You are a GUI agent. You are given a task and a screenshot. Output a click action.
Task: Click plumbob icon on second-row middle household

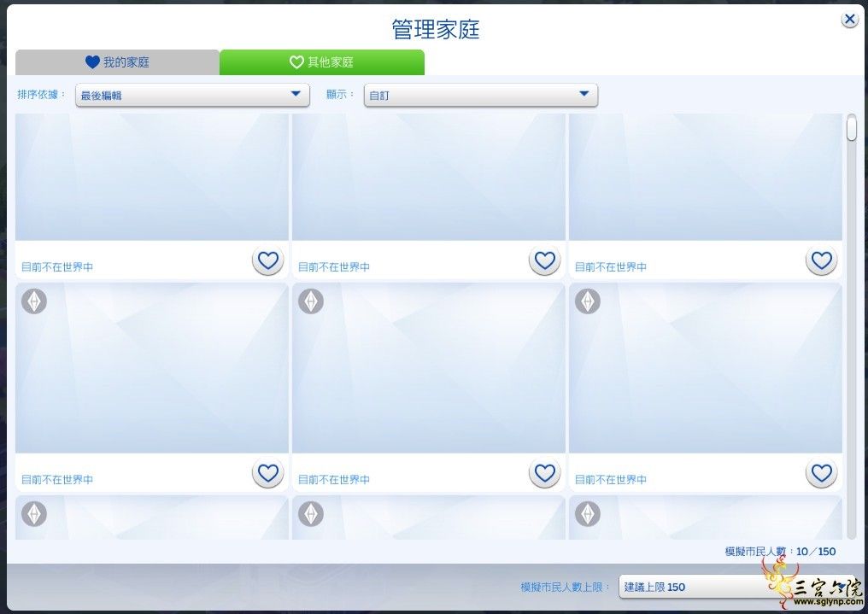pos(311,301)
